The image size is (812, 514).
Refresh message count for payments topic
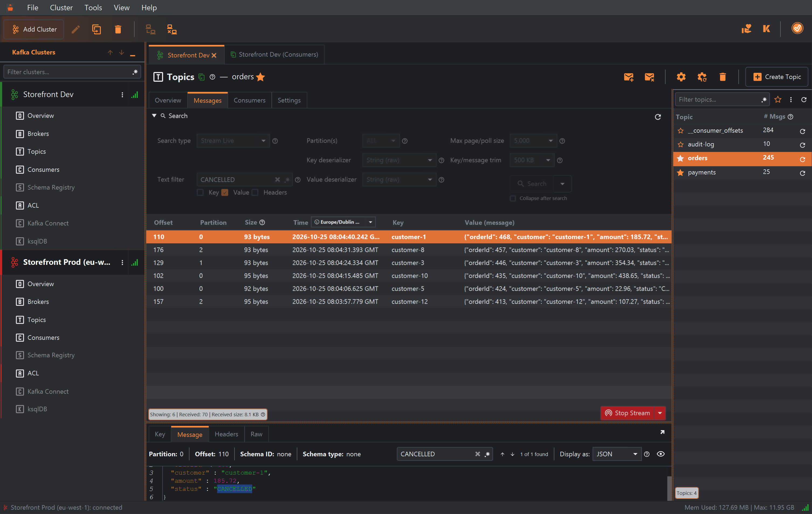click(x=803, y=173)
